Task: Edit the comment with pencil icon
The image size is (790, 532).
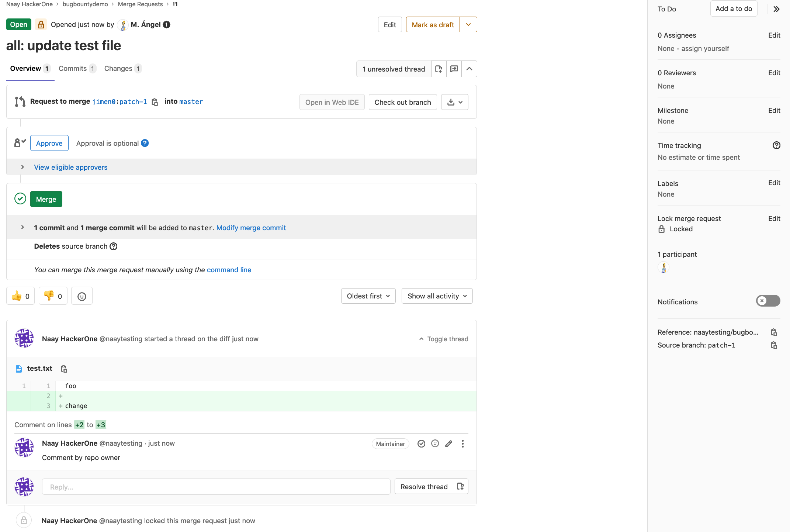Action: coord(448,444)
